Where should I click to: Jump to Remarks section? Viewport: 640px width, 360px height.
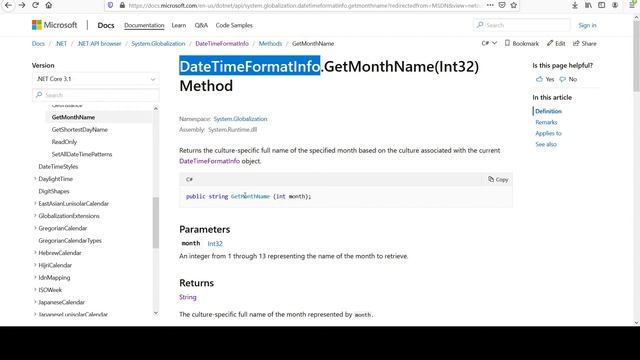546,122
